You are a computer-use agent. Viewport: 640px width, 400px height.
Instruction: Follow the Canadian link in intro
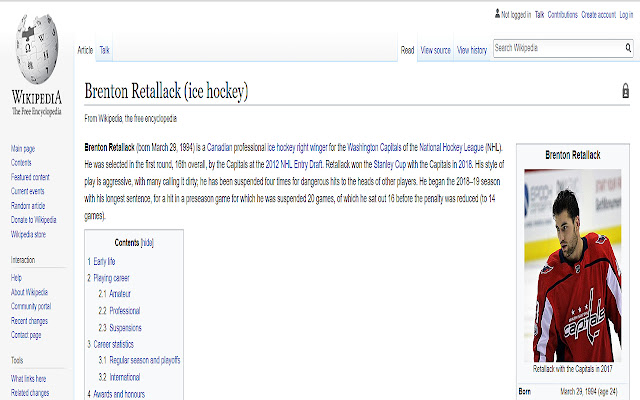[219, 147]
